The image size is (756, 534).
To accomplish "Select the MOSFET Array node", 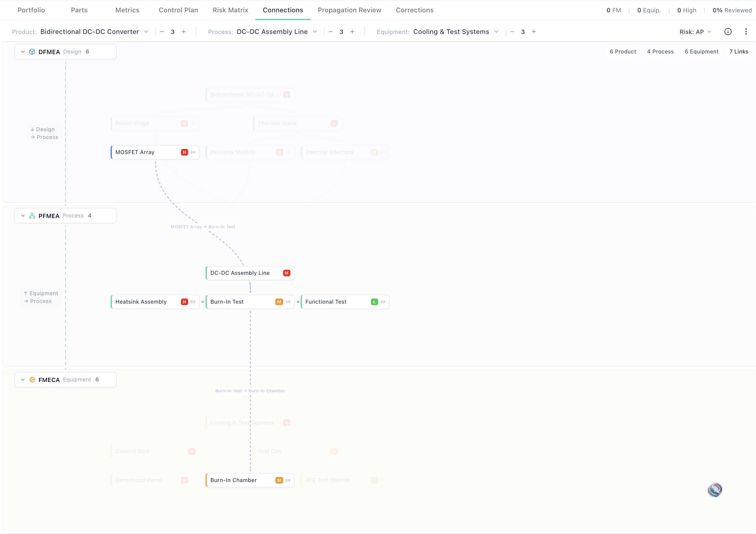I will (x=155, y=152).
